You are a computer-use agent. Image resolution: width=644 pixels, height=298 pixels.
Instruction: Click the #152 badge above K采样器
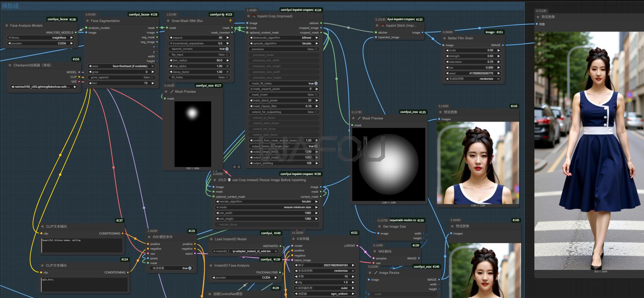(354, 233)
